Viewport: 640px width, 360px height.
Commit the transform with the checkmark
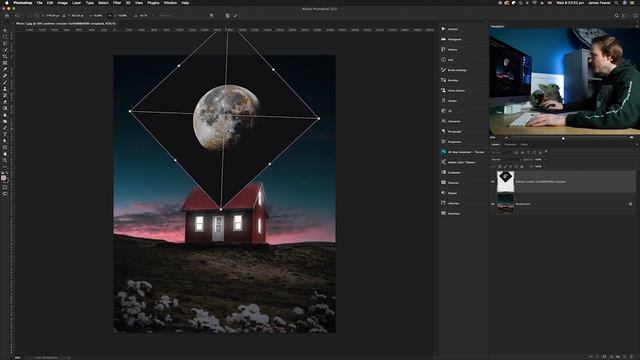236,16
